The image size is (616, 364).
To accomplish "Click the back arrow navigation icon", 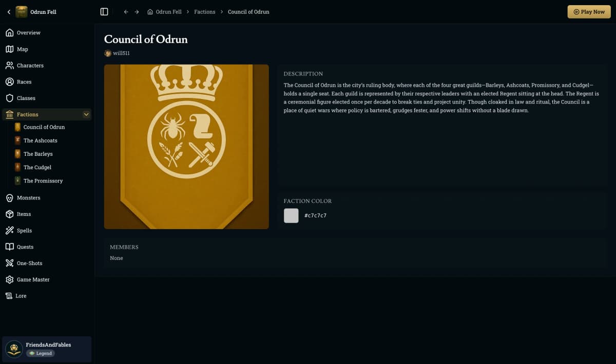I will (x=126, y=12).
